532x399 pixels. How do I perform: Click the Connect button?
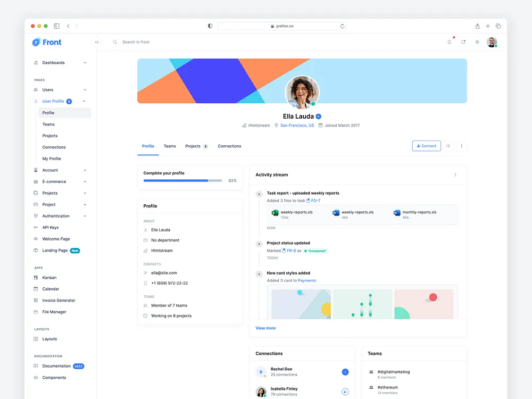[426, 146]
